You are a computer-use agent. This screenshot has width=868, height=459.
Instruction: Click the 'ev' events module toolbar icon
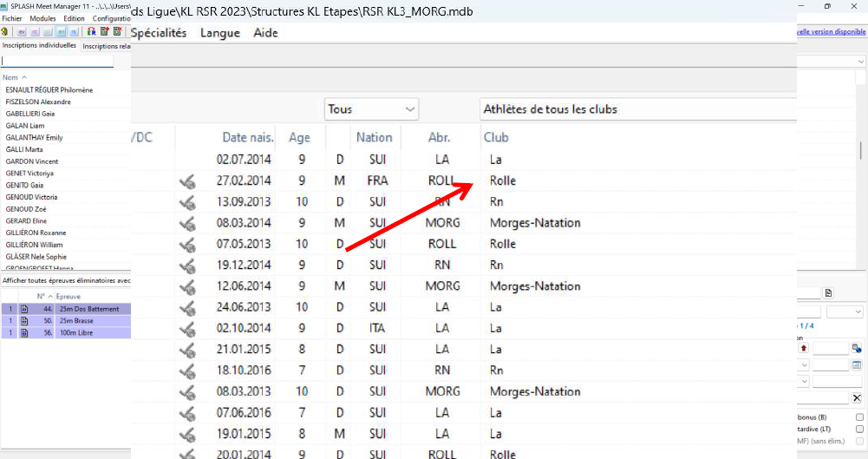coord(21,31)
